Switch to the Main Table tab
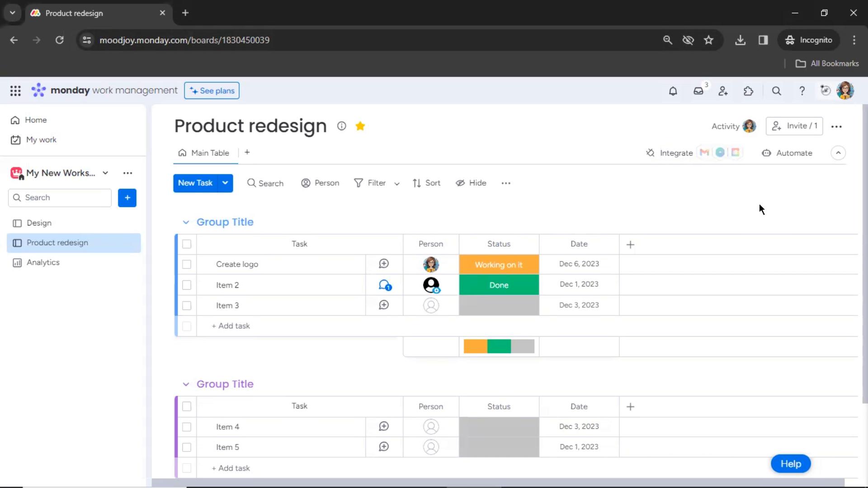Image resolution: width=868 pixels, height=488 pixels. 210,153
